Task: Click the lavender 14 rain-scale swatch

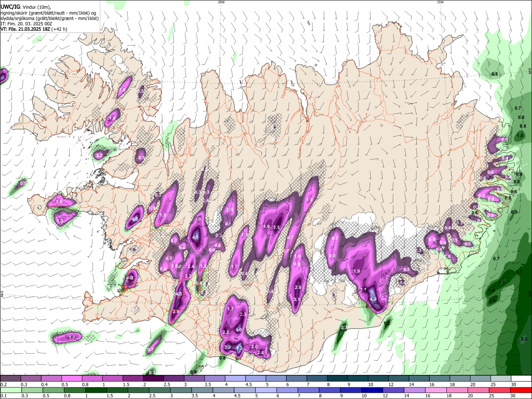Action: 415,390
